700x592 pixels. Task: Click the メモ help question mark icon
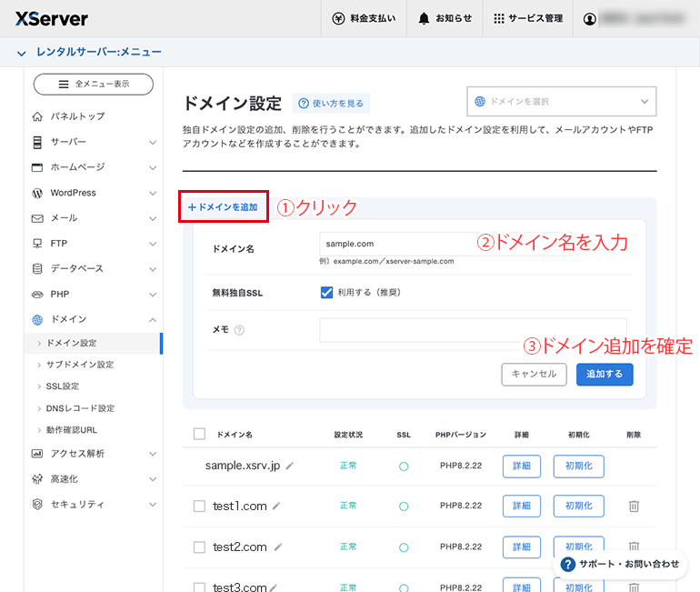click(x=239, y=330)
